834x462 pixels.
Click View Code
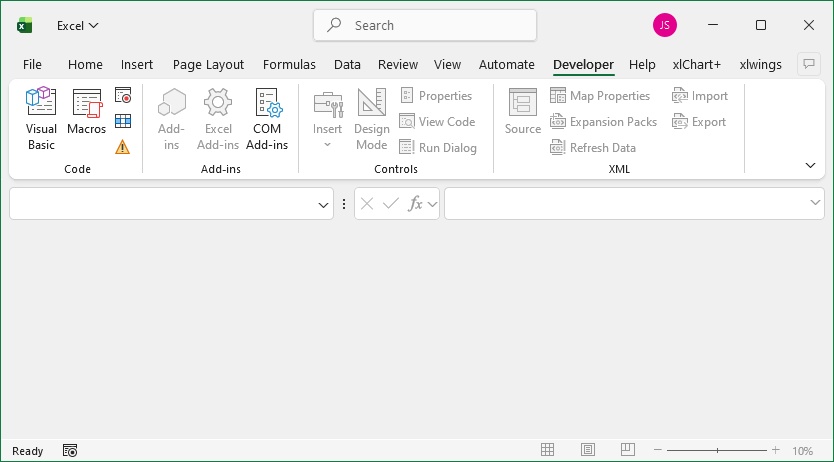(437, 122)
